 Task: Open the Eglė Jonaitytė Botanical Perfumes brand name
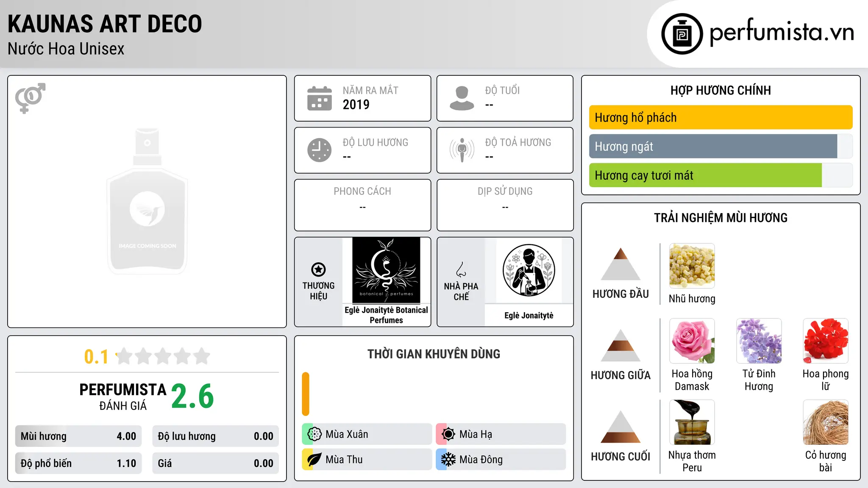[386, 315]
